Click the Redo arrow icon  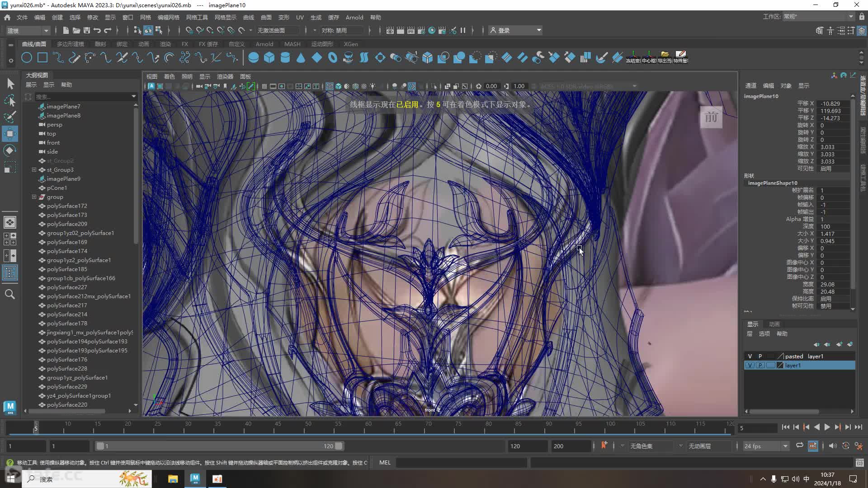(x=108, y=30)
